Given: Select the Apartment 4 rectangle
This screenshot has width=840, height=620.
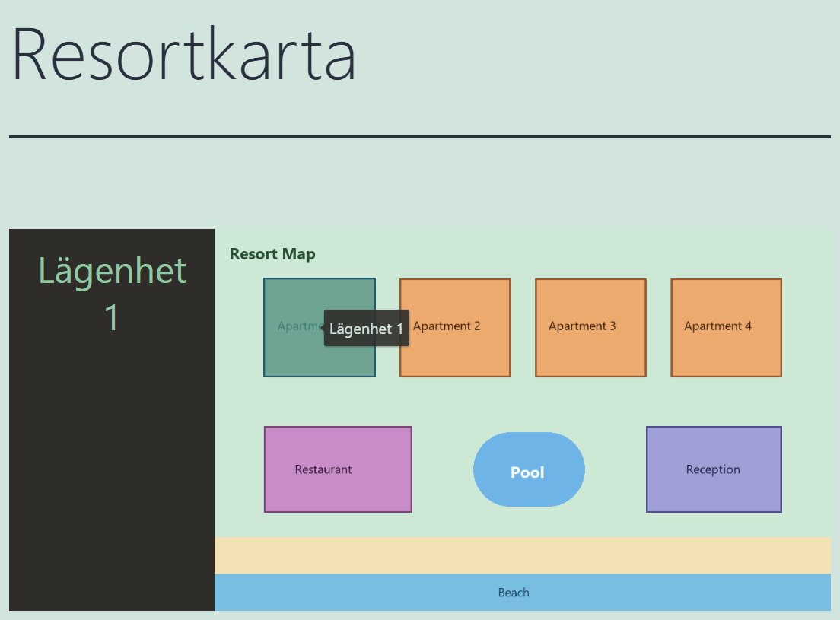Looking at the screenshot, I should 726,328.
